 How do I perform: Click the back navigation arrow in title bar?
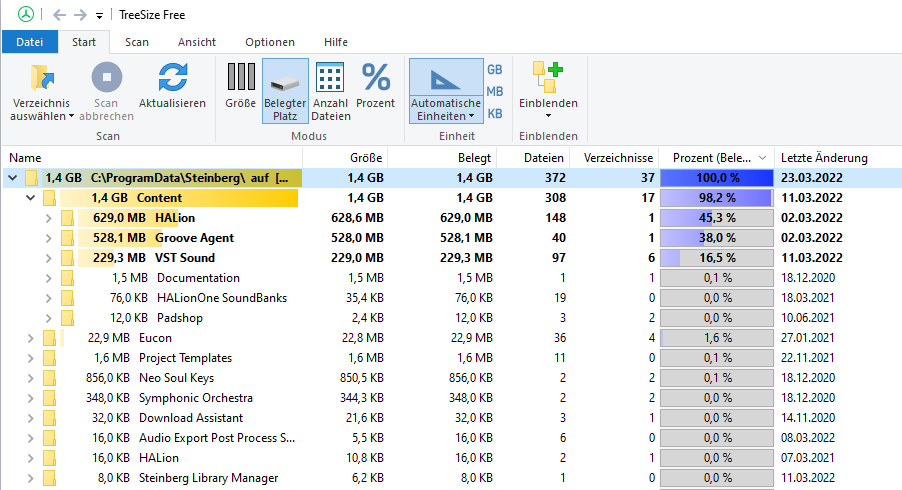click(58, 15)
